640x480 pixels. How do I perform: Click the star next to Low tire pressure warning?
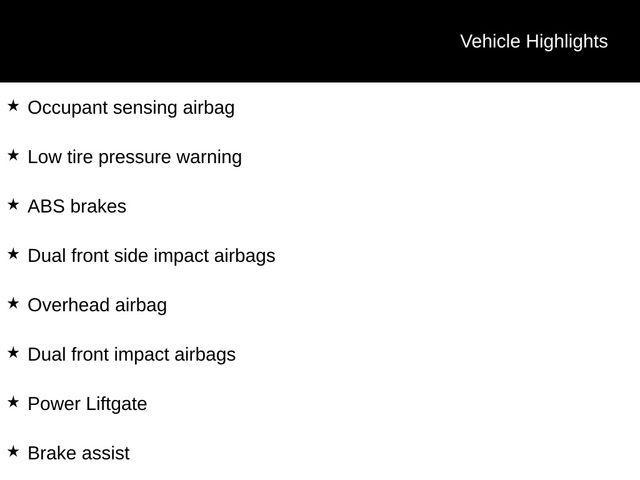pyautogui.click(x=13, y=155)
